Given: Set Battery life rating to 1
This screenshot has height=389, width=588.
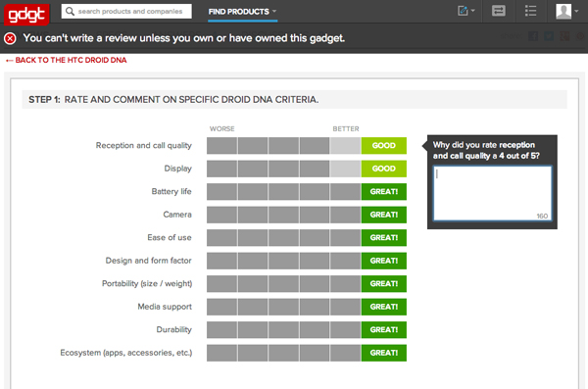Looking at the screenshot, I should [221, 192].
